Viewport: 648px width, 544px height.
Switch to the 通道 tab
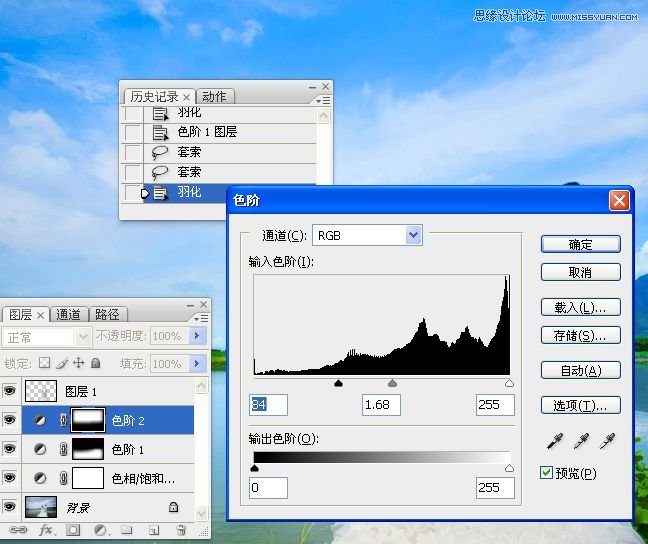point(68,315)
